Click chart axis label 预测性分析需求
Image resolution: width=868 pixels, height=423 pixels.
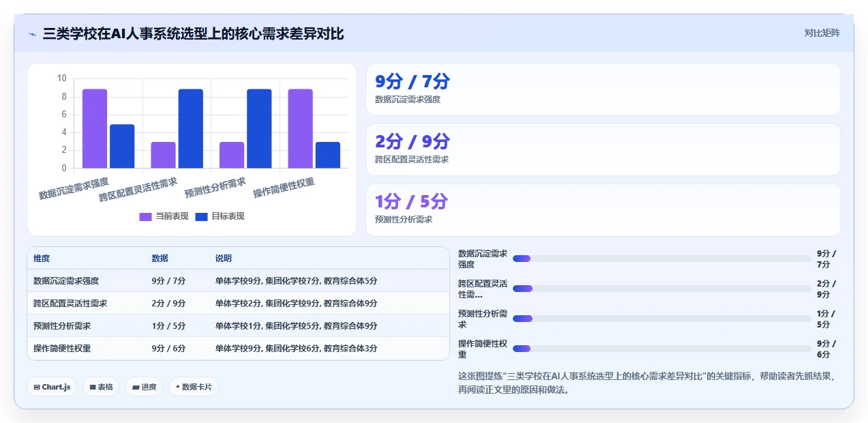pos(215,188)
